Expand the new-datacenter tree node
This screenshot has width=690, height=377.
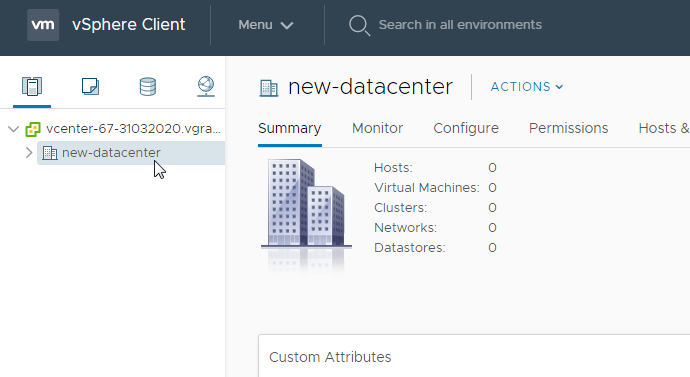point(29,153)
